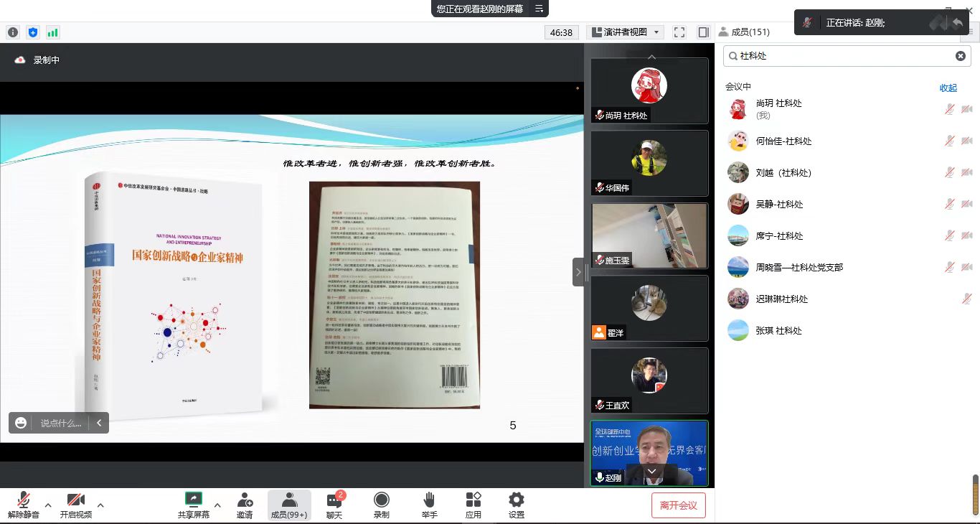Open screen-viewing options menu at top

[539, 9]
